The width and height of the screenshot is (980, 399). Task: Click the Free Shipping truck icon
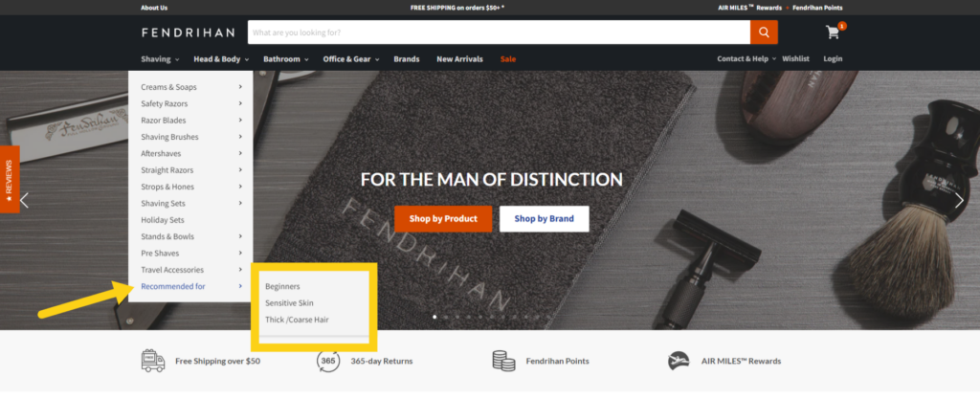(x=153, y=361)
